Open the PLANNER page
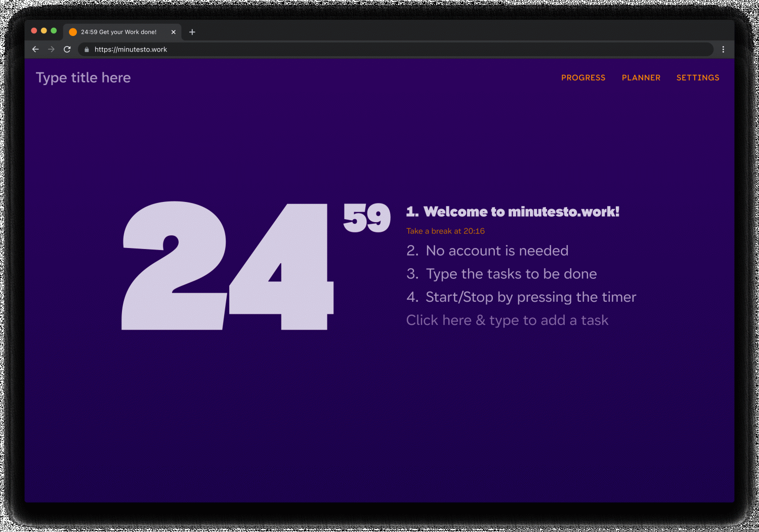This screenshot has width=759, height=532. [x=641, y=77]
